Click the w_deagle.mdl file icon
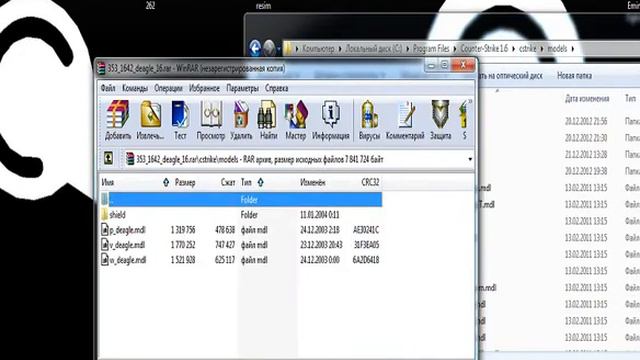 click(x=104, y=260)
